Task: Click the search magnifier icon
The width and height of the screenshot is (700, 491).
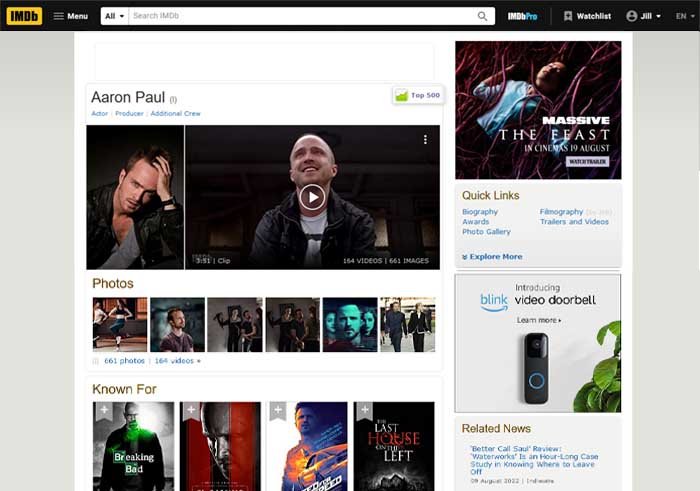Action: click(x=482, y=16)
